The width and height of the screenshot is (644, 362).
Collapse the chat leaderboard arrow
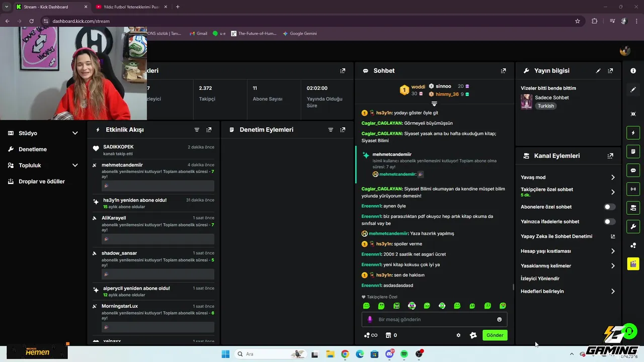(x=434, y=104)
